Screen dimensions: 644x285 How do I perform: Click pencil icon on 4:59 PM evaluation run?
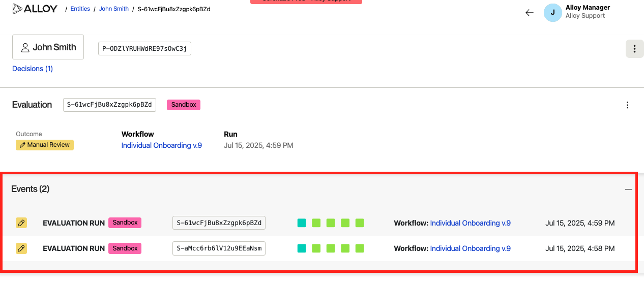click(x=21, y=223)
